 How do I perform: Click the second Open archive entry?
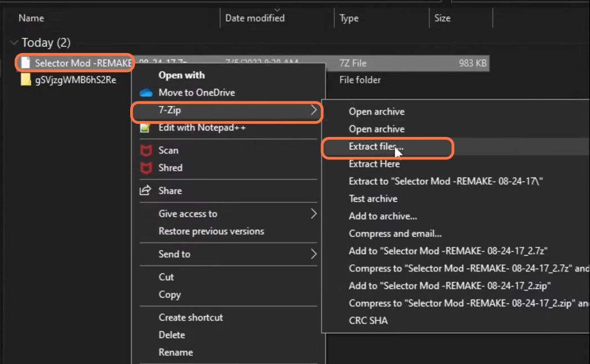click(x=376, y=129)
